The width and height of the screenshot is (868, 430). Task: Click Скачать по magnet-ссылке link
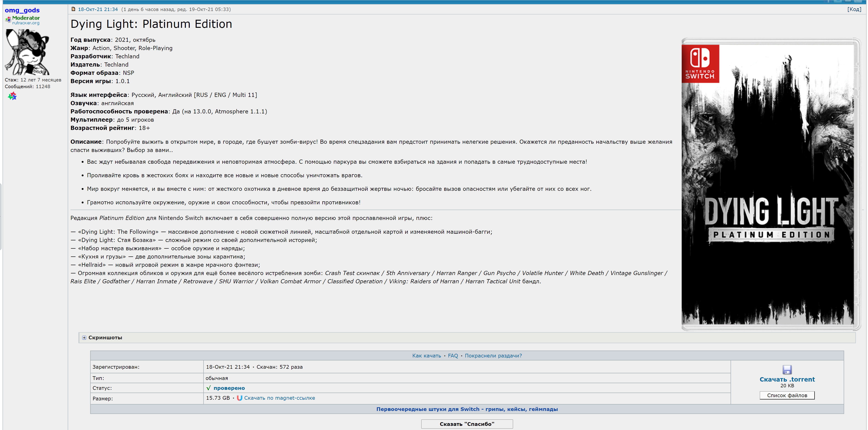point(280,398)
